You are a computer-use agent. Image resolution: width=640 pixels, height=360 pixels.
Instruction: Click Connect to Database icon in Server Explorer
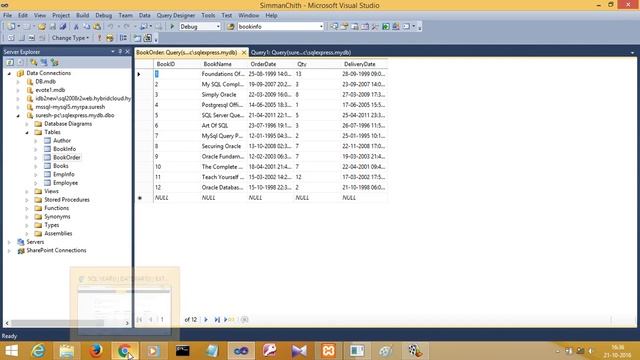point(33,62)
